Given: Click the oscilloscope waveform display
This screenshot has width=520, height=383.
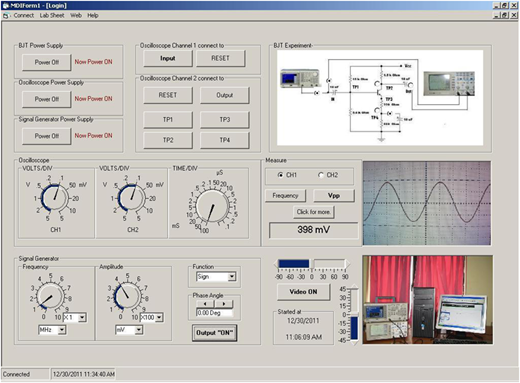Looking at the screenshot, I should point(427,203).
